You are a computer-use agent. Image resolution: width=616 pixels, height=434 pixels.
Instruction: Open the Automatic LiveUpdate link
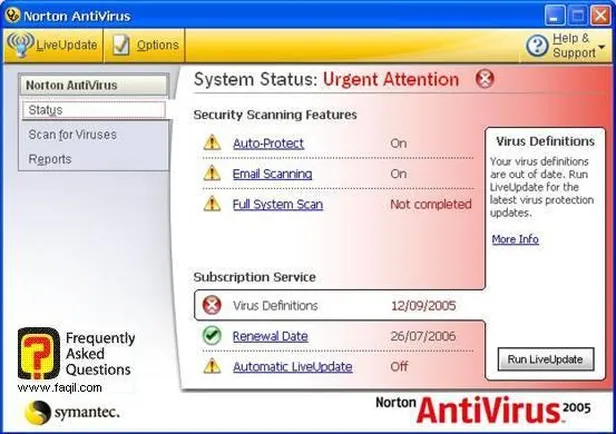(x=292, y=367)
